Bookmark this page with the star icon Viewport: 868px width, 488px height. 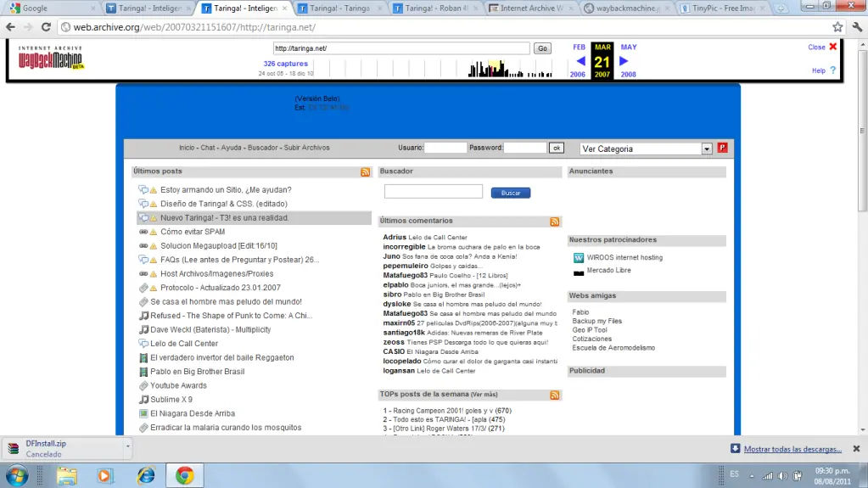[x=837, y=26]
